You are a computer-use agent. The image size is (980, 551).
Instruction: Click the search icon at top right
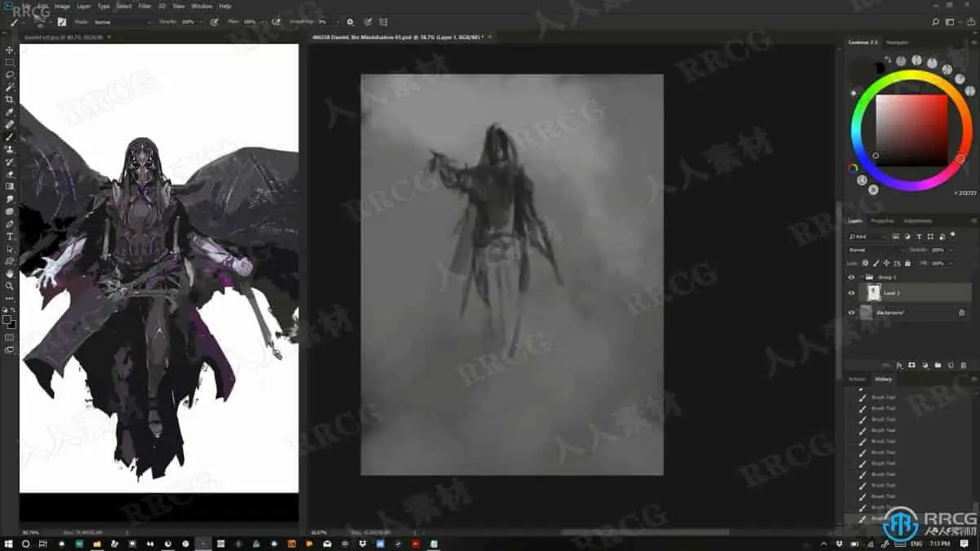936,22
